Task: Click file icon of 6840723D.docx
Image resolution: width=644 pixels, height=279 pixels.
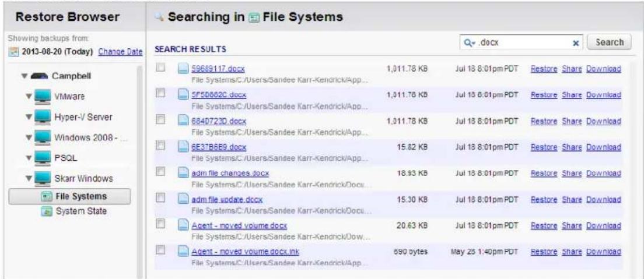Action: 183,121
